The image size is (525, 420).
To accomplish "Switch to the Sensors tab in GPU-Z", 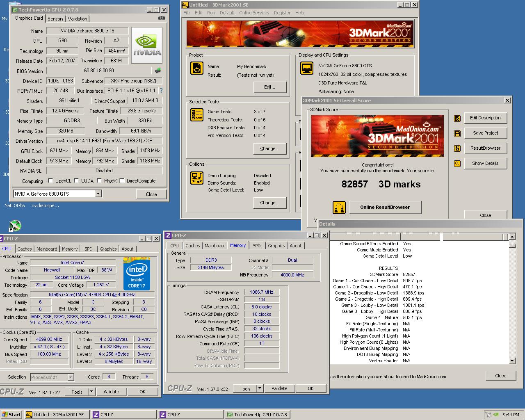I will tap(55, 19).
